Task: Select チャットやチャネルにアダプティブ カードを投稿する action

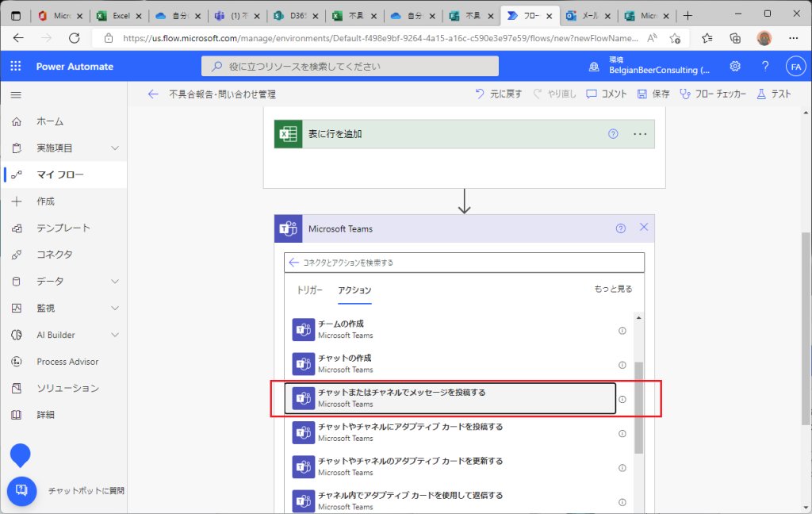Action: tap(450, 432)
